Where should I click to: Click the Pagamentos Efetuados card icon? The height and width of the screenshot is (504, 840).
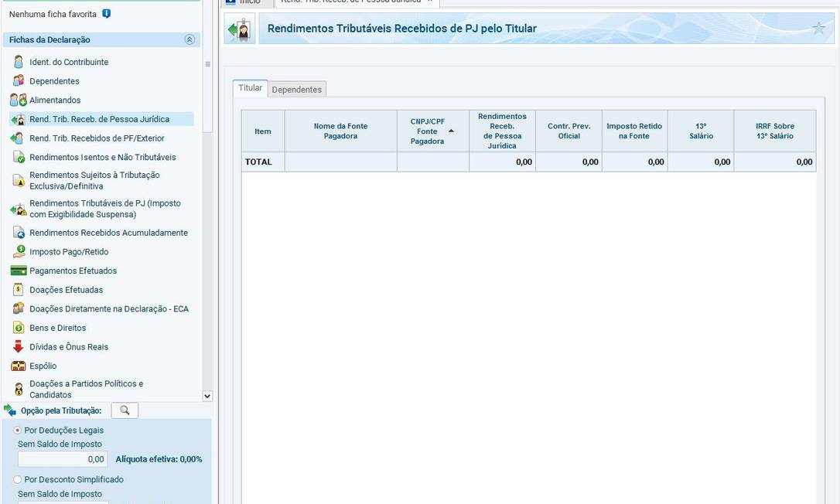click(19, 271)
